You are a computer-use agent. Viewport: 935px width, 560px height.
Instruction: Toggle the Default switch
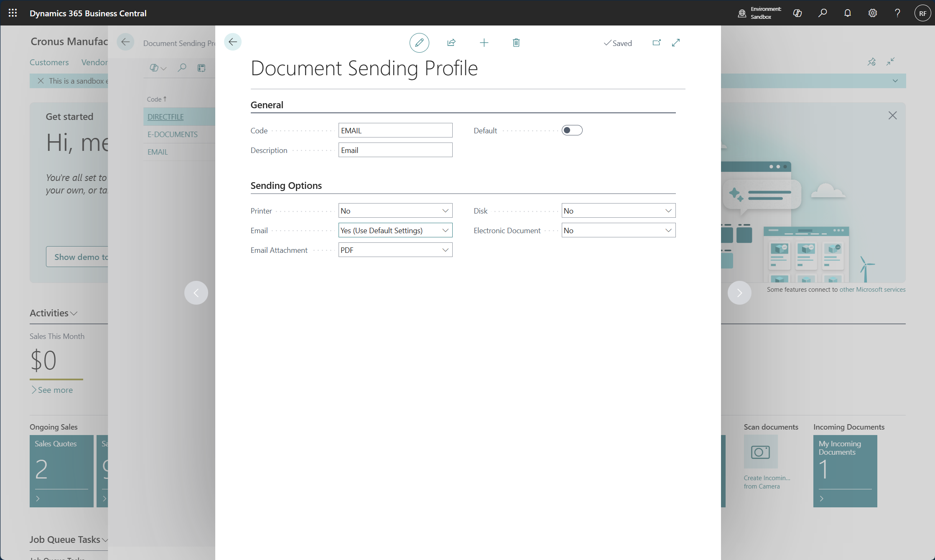point(572,130)
